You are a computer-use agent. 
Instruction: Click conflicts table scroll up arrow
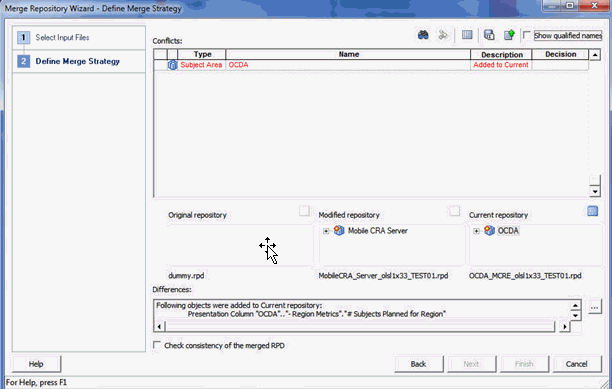pos(594,55)
